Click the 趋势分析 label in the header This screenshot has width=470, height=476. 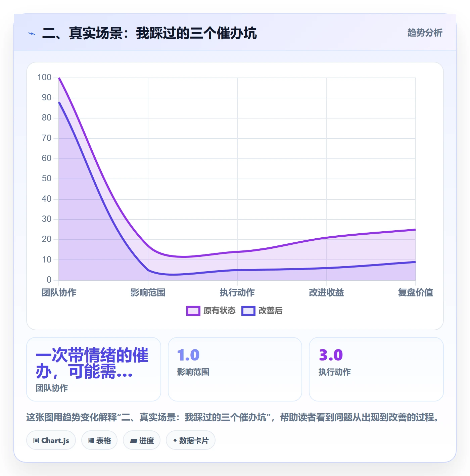[x=425, y=33]
